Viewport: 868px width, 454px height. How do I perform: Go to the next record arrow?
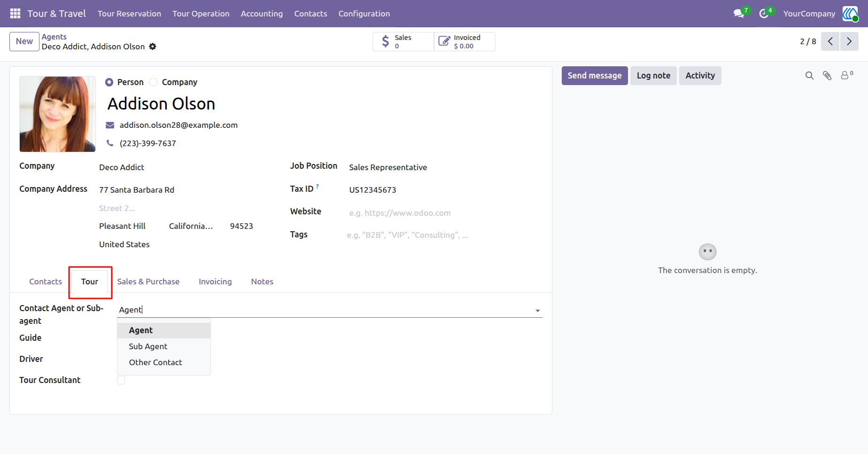click(849, 41)
